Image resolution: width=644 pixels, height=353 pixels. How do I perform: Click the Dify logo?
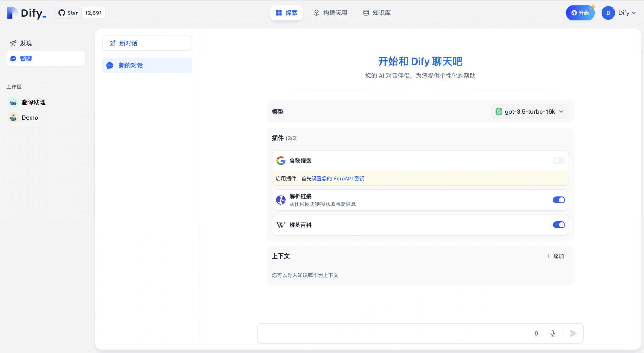(x=26, y=13)
